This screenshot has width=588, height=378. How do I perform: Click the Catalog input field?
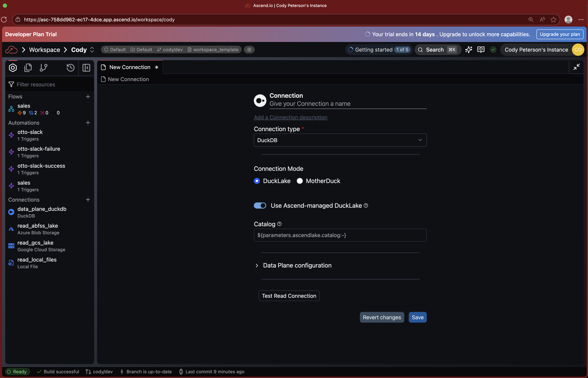coord(340,235)
